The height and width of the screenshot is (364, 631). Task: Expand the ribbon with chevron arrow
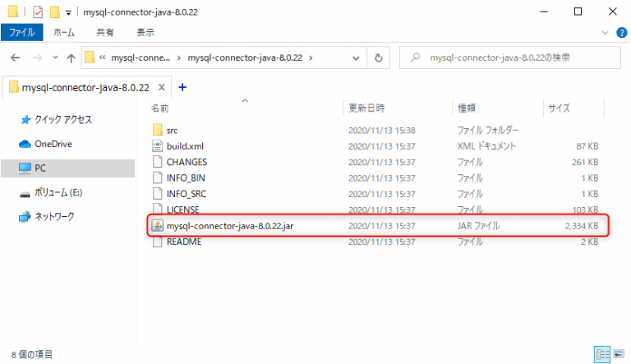coord(606,32)
